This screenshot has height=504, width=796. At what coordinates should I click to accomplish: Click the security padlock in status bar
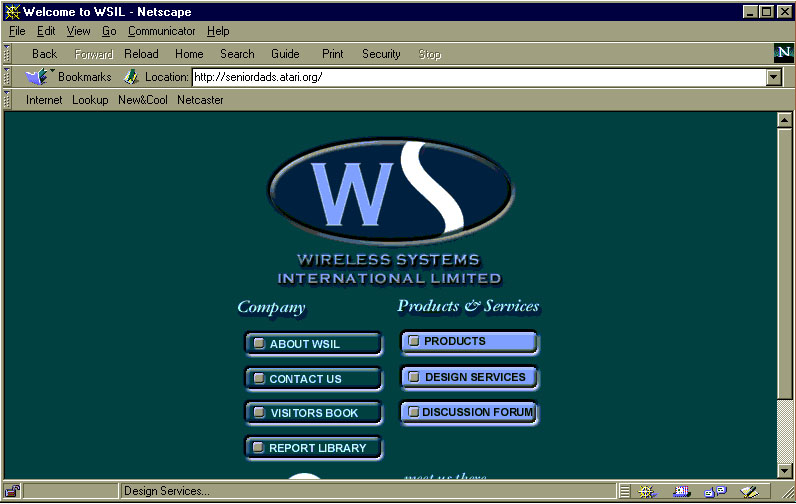[13, 491]
